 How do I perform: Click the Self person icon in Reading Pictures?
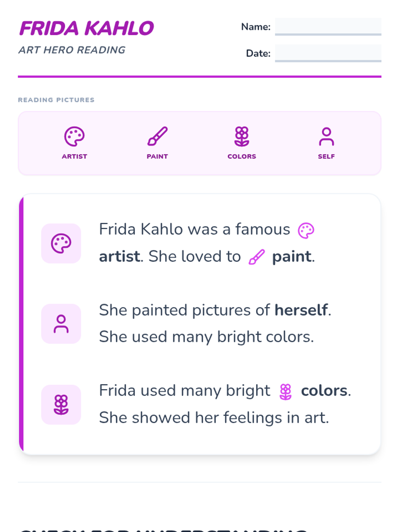click(327, 136)
